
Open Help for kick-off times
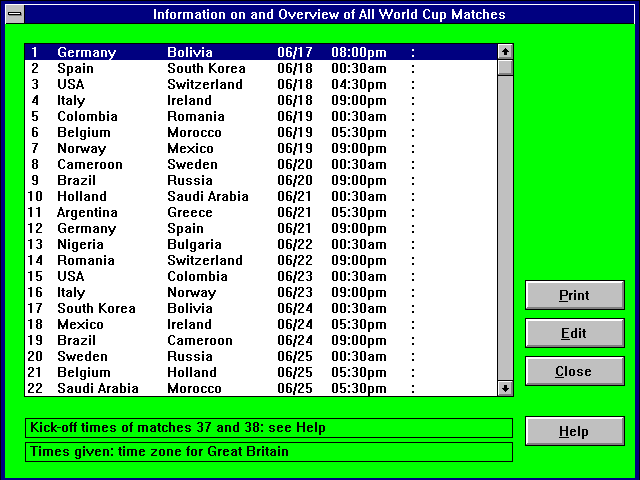pyautogui.click(x=575, y=431)
